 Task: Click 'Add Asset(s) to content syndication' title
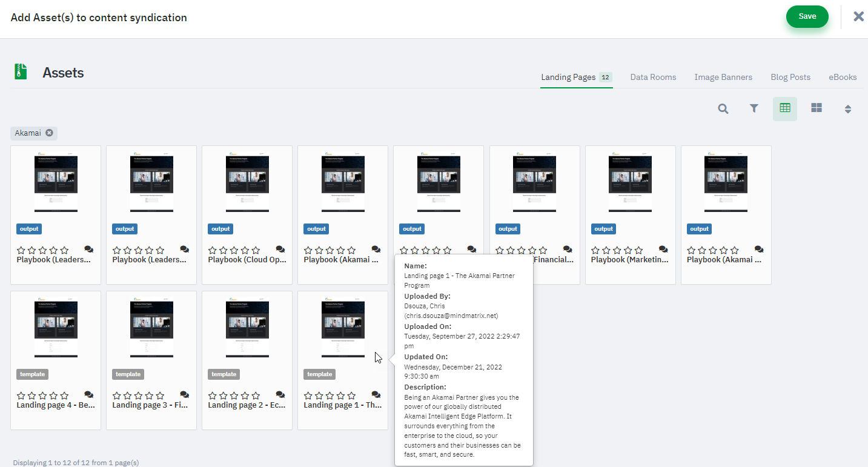tap(99, 18)
